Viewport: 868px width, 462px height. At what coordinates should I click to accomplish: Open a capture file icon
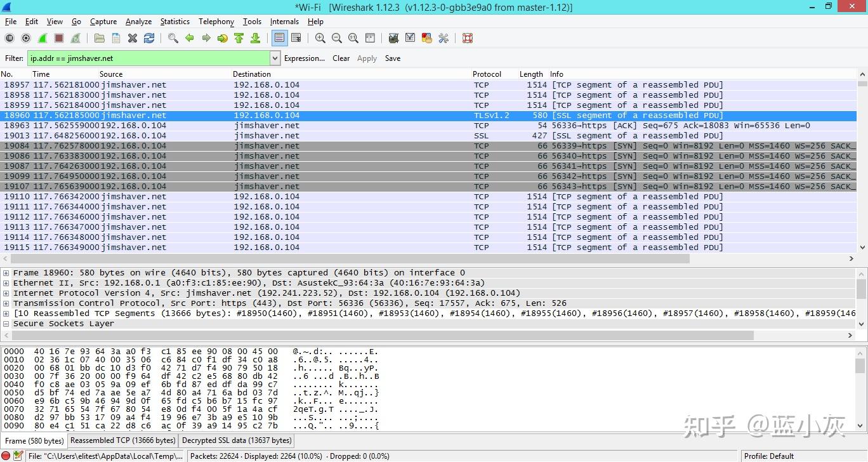coord(99,38)
